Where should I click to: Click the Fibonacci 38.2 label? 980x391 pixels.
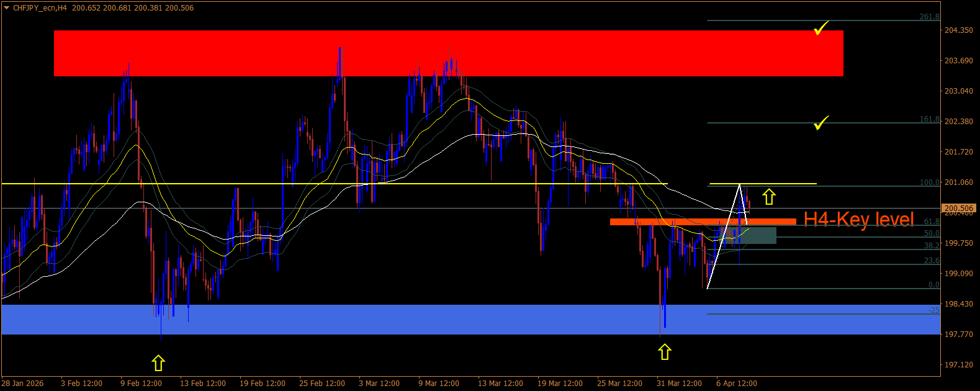932,246
